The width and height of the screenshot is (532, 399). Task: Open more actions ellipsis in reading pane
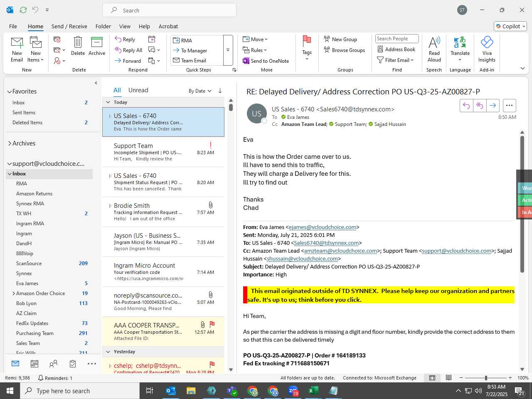[x=509, y=106]
